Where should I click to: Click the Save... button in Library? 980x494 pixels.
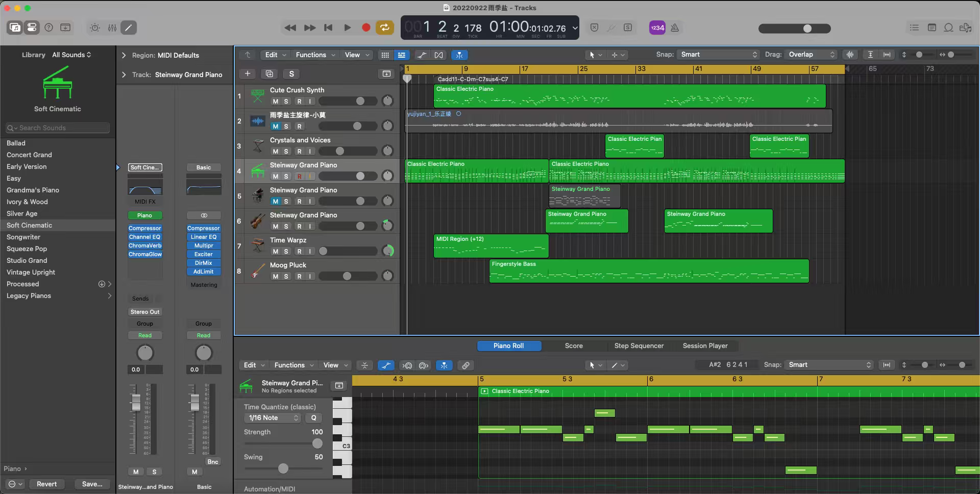[92, 484]
